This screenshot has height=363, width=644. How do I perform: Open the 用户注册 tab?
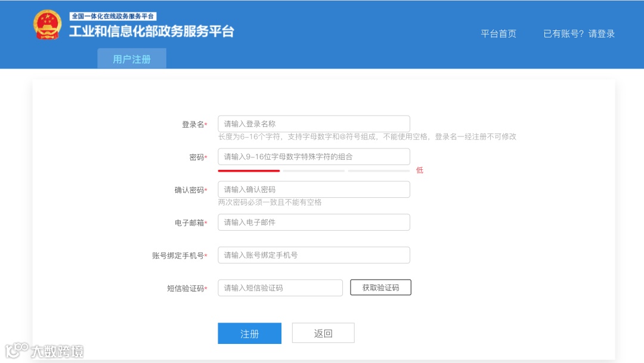coord(132,59)
